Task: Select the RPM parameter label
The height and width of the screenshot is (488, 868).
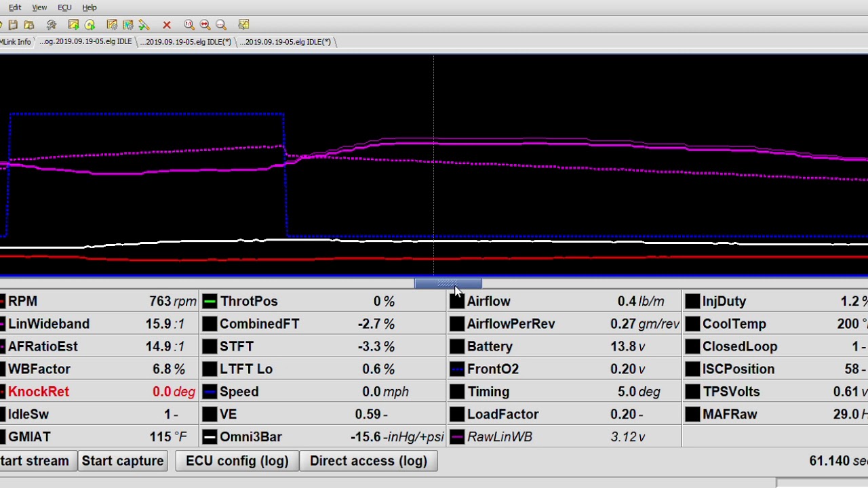Action: coord(22,302)
